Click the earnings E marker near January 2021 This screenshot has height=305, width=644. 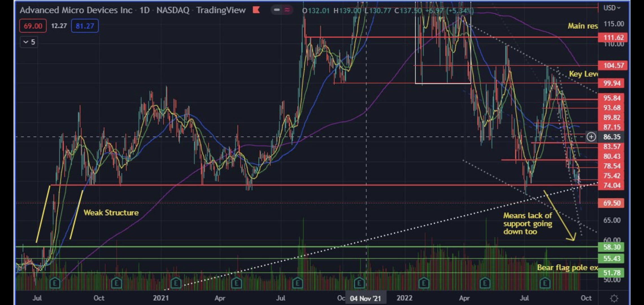pos(176,283)
